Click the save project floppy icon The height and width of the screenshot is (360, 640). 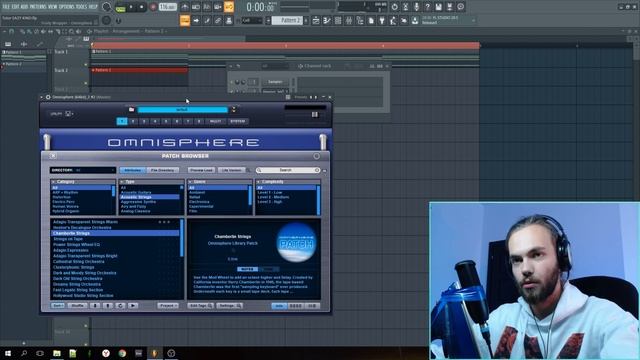(x=438, y=7)
